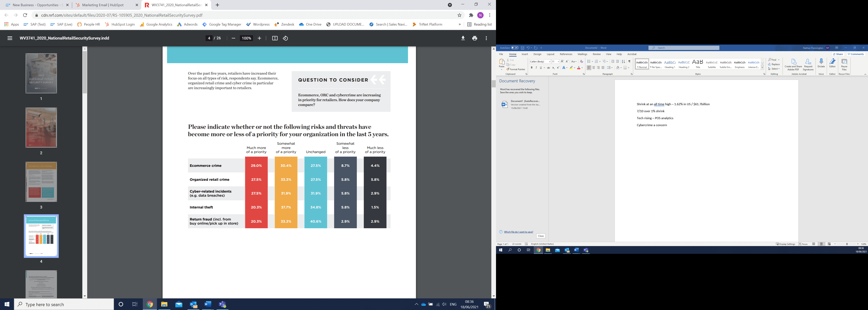The width and height of the screenshot is (868, 310).
Task: Click the Clear All Formatting icon
Action: 581,62
